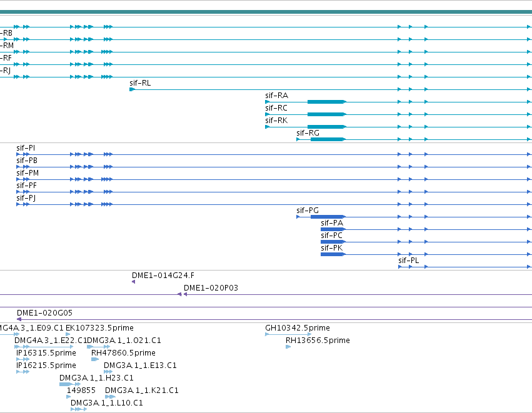532x413 pixels.
Task: Select the EK107323.5prime EST label
Action: (99, 328)
